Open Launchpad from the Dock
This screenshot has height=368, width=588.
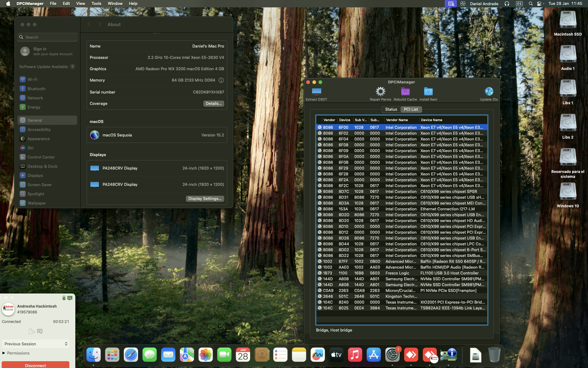112,355
